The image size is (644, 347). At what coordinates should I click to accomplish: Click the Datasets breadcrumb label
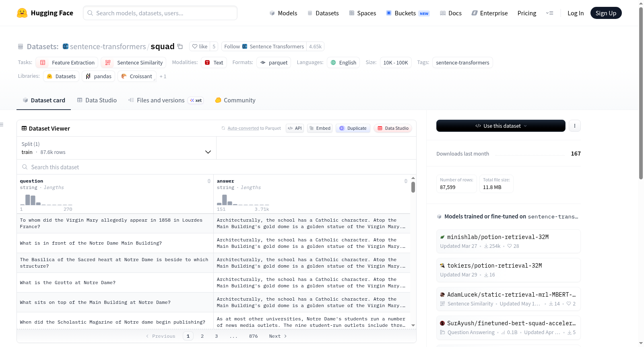click(42, 46)
